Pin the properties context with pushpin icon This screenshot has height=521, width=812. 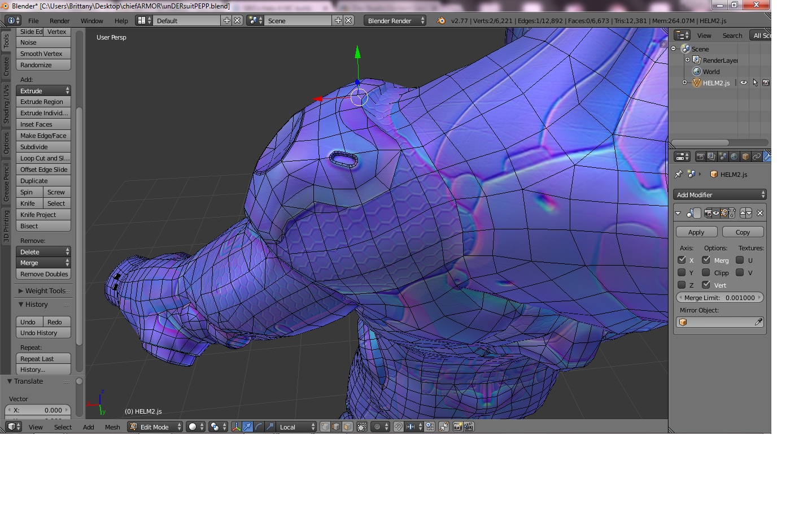[x=679, y=174]
